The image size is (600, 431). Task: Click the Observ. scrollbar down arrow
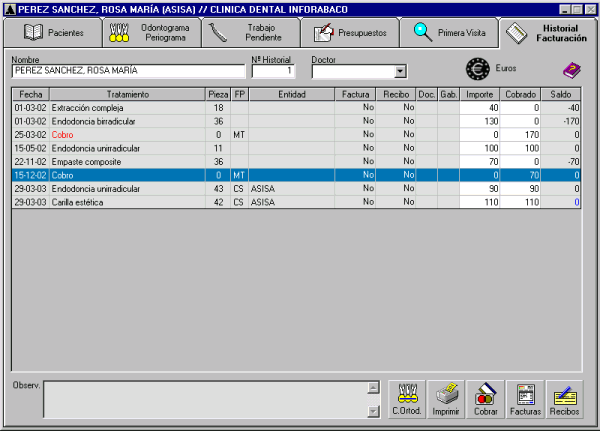pos(373,411)
